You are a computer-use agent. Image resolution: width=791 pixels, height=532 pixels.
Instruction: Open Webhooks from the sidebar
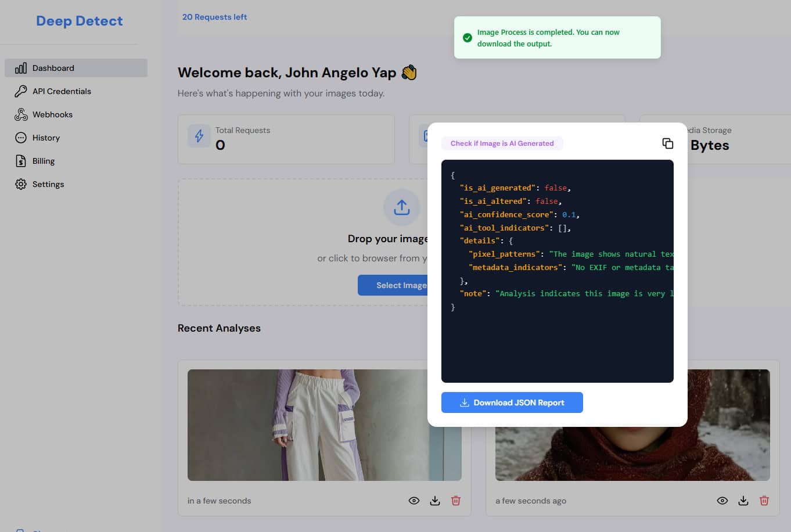tap(52, 114)
